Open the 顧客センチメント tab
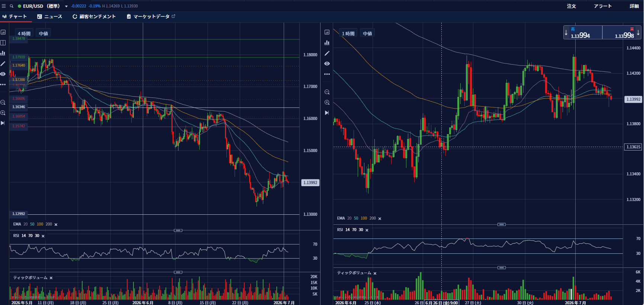 [94, 16]
